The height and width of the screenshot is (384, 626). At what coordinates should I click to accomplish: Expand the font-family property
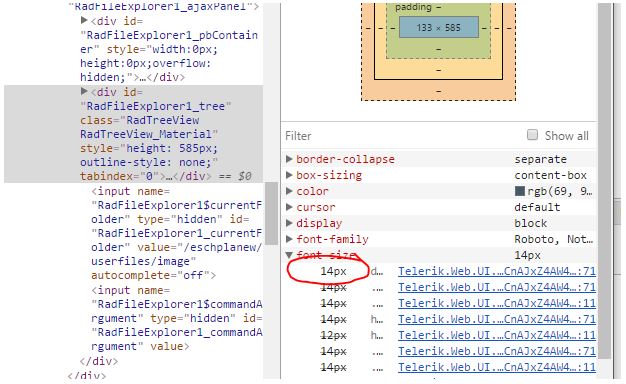tap(289, 239)
